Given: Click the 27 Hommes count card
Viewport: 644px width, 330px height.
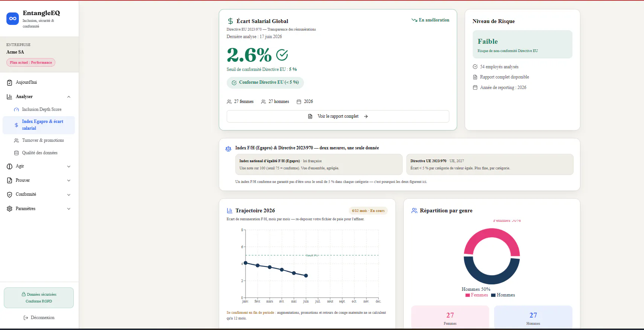Looking at the screenshot, I should (533, 318).
